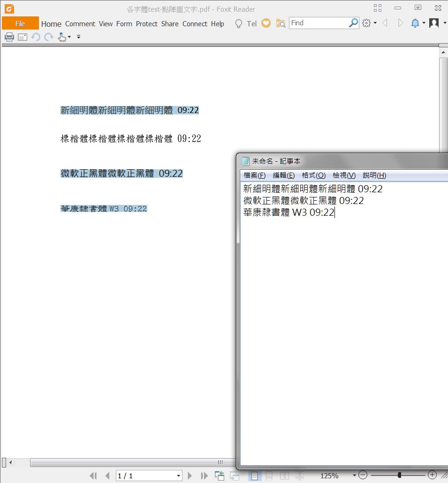448x483 pixels.
Task: Switch to the Home ribbon tab
Action: (x=51, y=24)
